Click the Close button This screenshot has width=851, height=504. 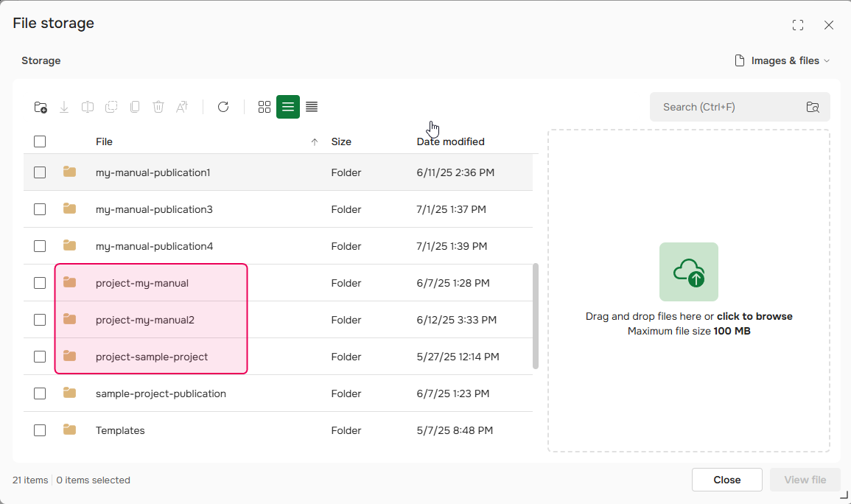click(x=726, y=480)
